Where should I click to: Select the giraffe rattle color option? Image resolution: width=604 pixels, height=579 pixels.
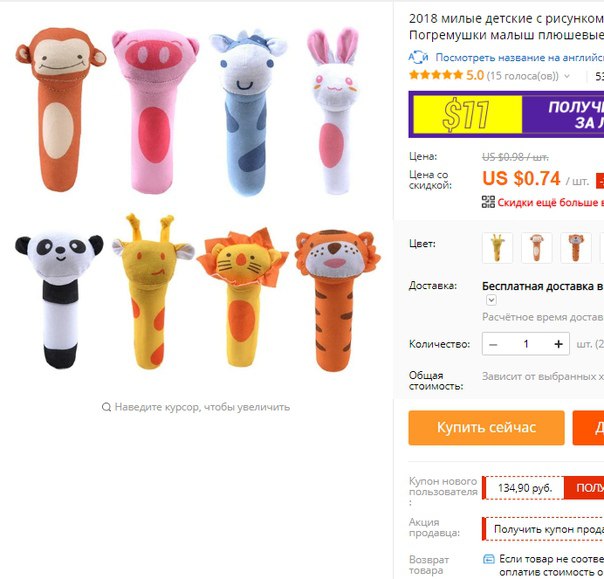click(x=497, y=248)
